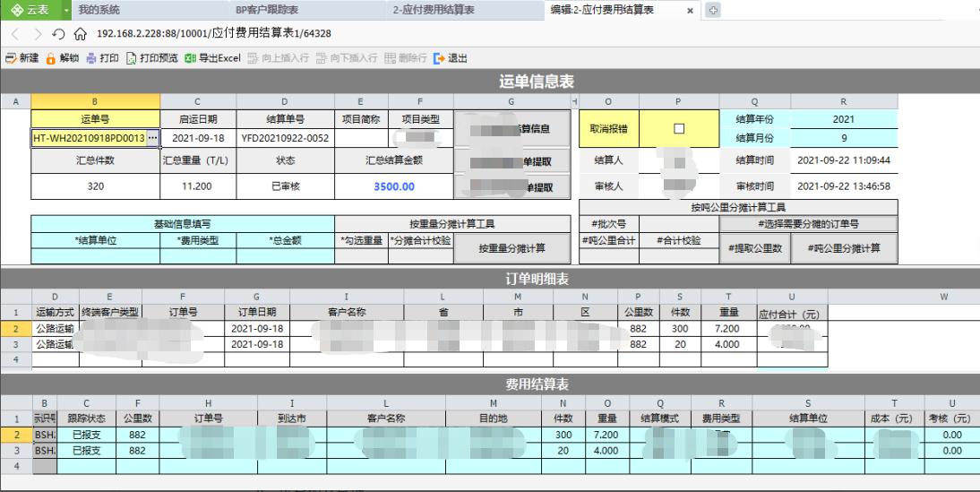Viewport: 980px width, 492px height.
Task: Select row 3 header in 费用结算表
Action: point(16,450)
